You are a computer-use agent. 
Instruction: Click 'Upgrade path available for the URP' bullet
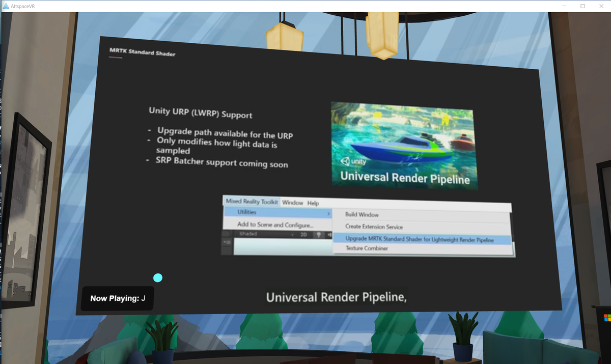[225, 133]
